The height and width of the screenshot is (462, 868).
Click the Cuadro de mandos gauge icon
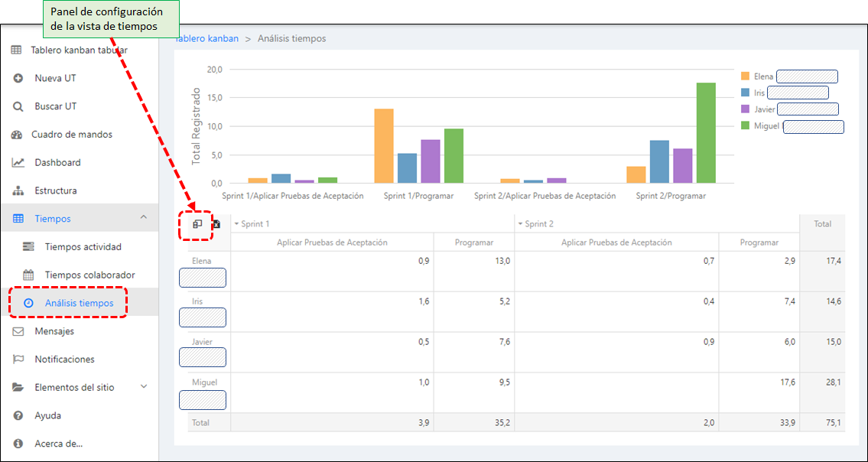[18, 135]
